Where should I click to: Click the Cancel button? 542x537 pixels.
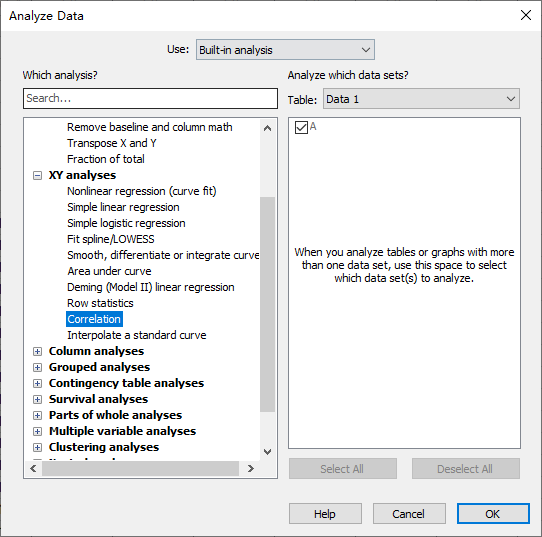(x=409, y=514)
